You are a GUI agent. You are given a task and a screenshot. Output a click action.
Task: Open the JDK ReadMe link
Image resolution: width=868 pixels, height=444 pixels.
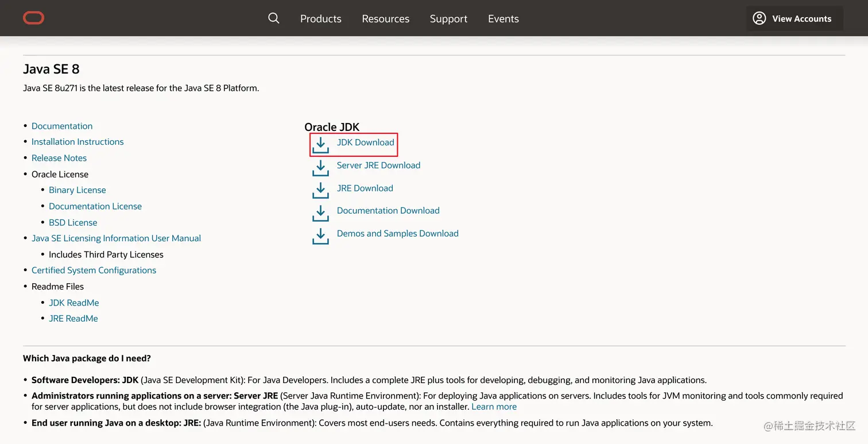pyautogui.click(x=74, y=303)
